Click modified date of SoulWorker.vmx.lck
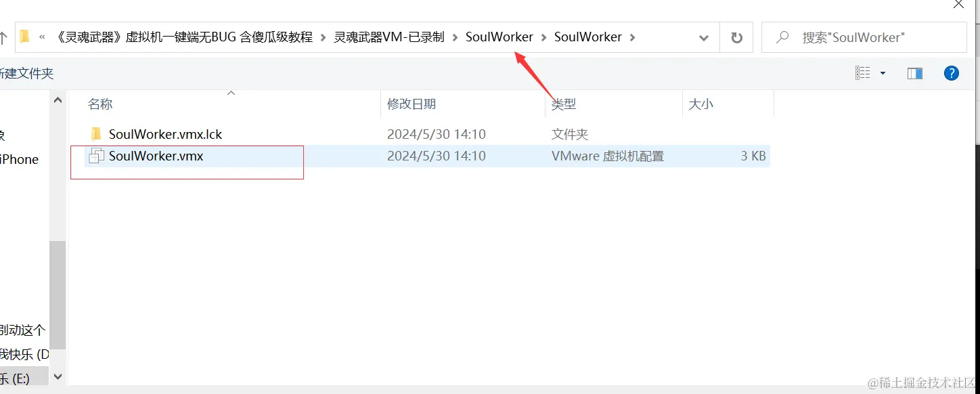This screenshot has width=980, height=394. point(437,134)
